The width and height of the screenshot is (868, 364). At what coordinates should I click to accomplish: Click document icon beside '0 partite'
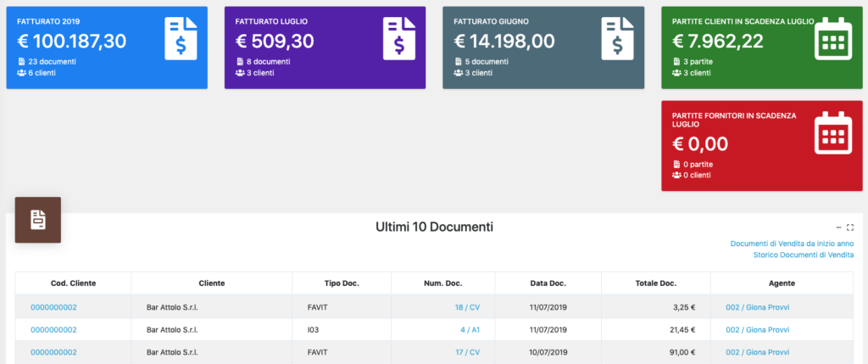(676, 165)
